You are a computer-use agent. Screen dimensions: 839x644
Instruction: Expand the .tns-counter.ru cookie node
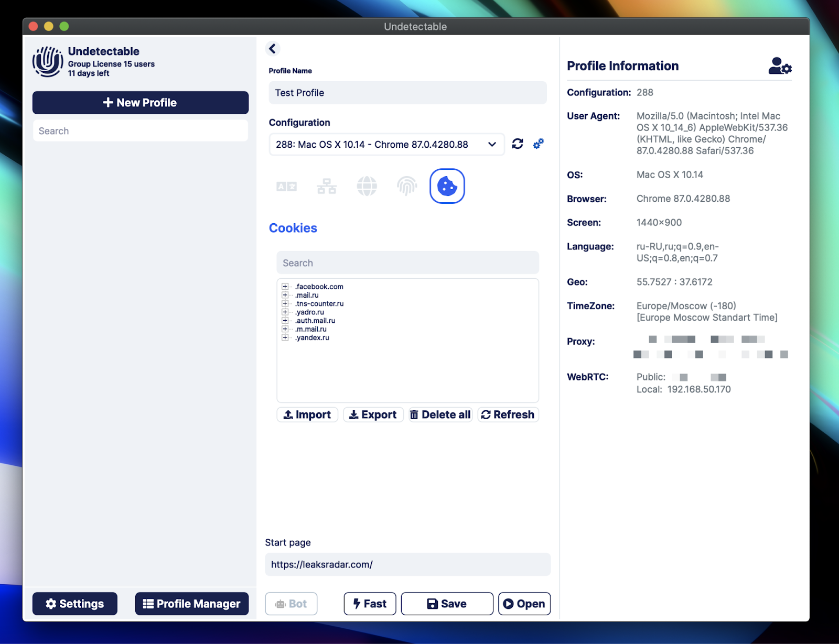click(285, 303)
